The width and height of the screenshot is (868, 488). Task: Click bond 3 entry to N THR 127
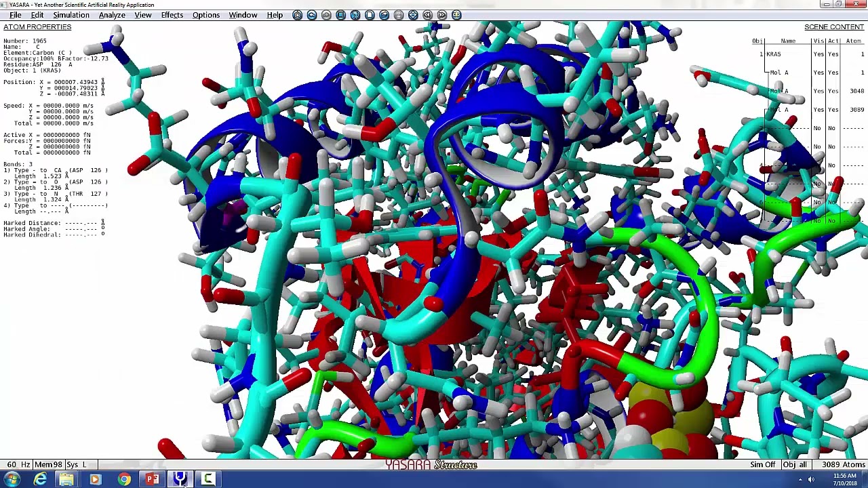[x=55, y=194]
